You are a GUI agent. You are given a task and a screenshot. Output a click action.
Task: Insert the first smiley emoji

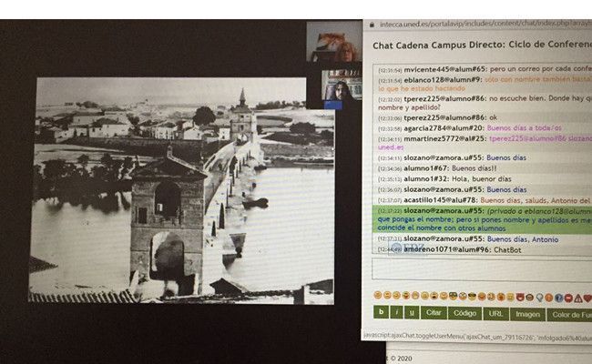pos(378,297)
